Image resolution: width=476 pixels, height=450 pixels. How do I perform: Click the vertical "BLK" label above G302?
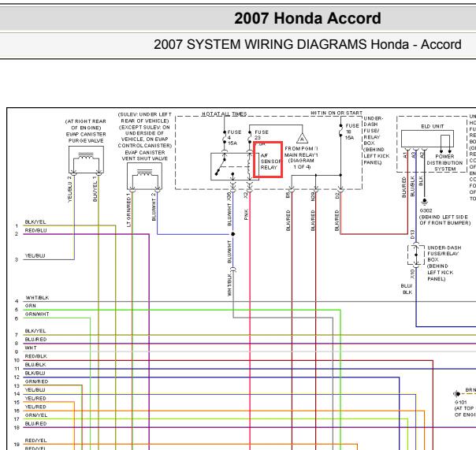[x=421, y=181]
